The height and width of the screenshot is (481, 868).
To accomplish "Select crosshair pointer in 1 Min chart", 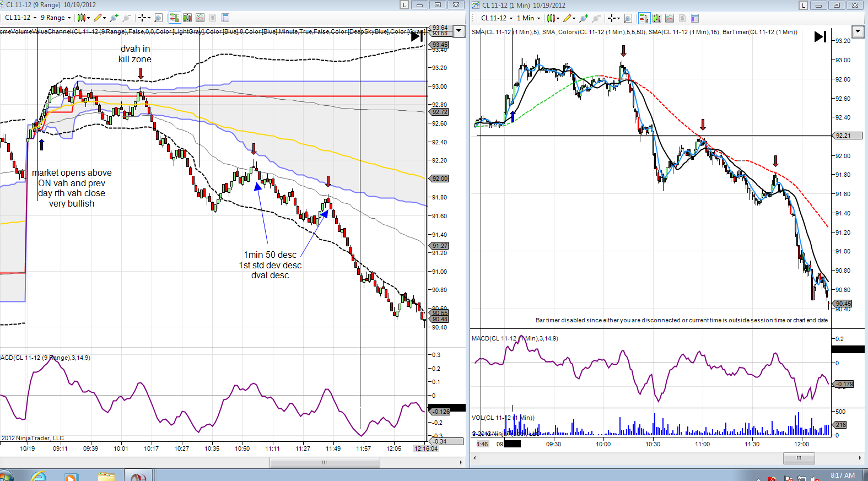I will pos(612,18).
